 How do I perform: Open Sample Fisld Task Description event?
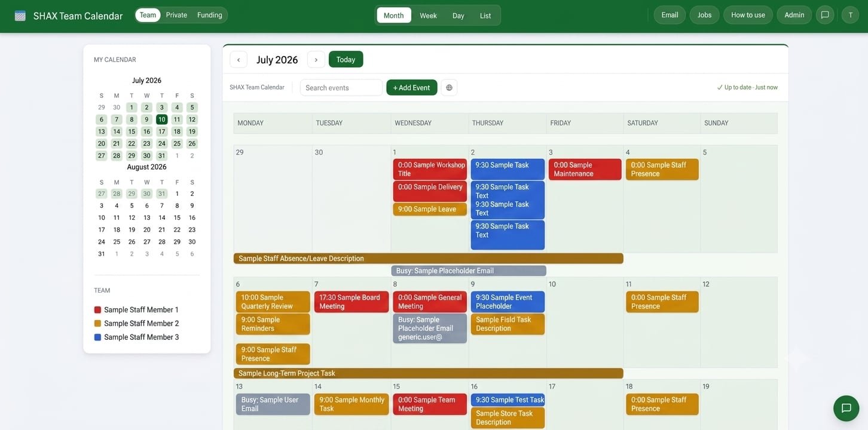508,324
